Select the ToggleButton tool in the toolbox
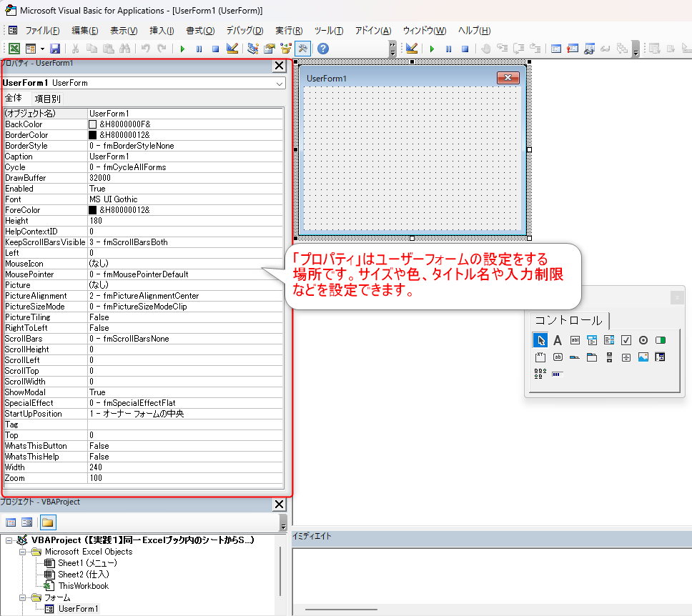 point(661,340)
